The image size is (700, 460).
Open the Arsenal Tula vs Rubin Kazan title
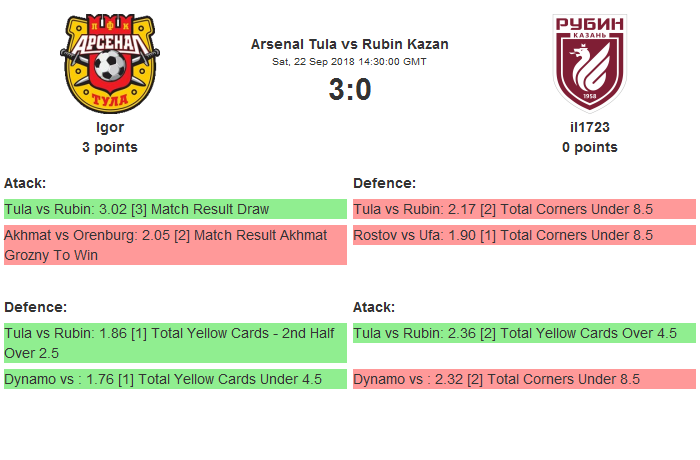(349, 44)
